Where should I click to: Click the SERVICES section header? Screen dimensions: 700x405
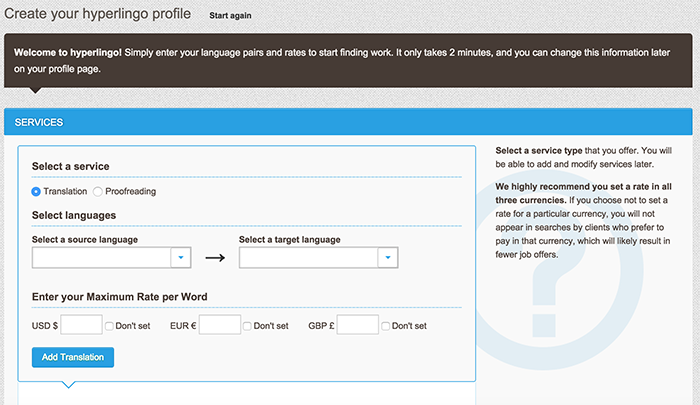coord(348,122)
